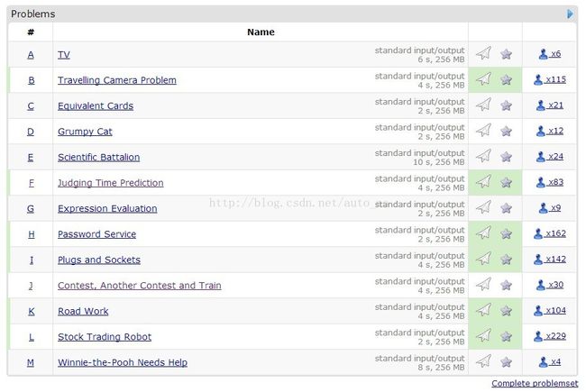
Task: Star the Expression Evaluation problem
Action: 506,208
